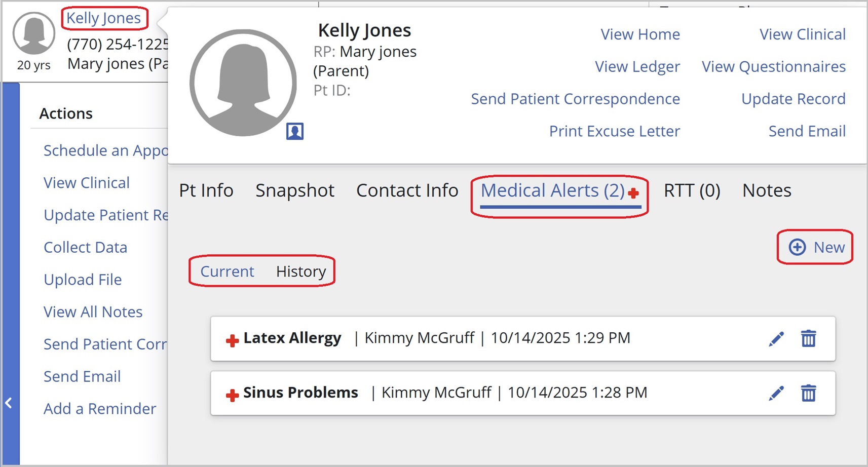The height and width of the screenshot is (467, 868).
Task: Switch to History alerts view
Action: pyautogui.click(x=301, y=271)
